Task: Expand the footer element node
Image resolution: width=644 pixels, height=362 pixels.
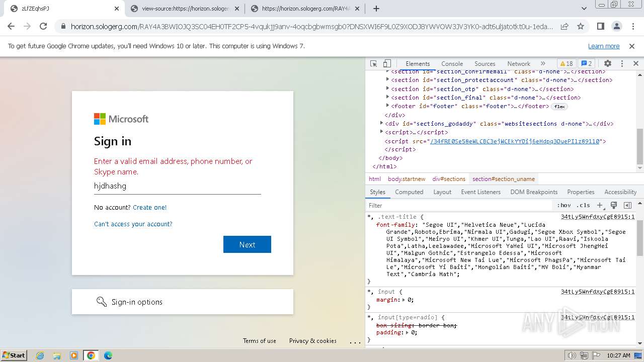Action: [387, 106]
